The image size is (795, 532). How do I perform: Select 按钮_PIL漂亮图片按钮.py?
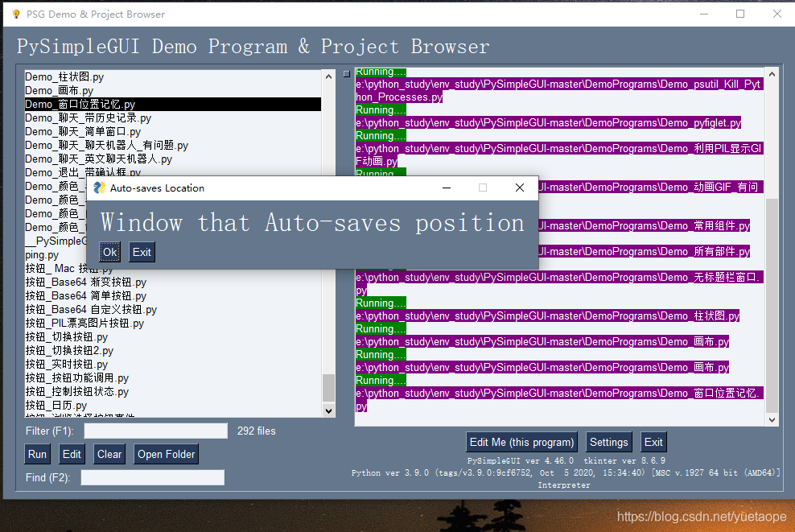(172, 323)
